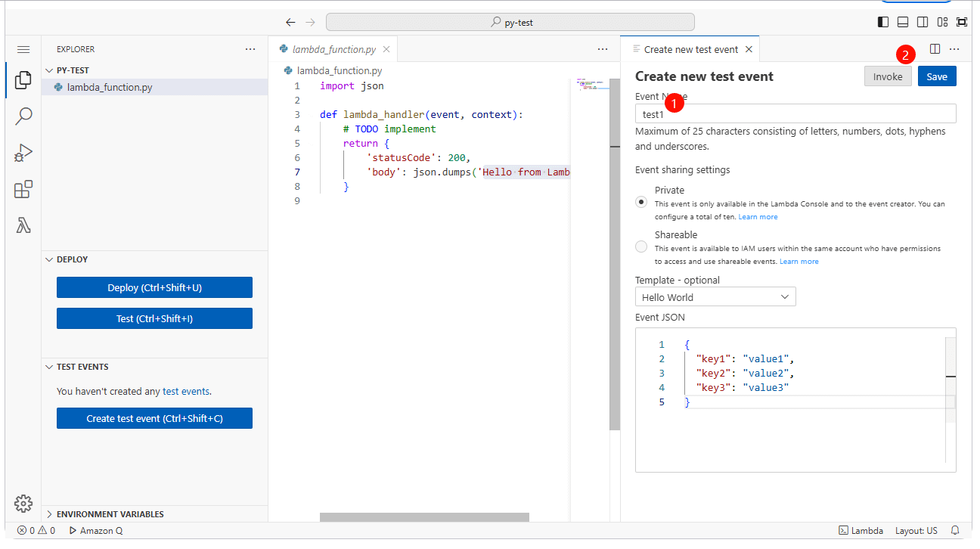Screen dimensions: 980x549
Task: Click the Event Name input field
Action: coord(795,114)
